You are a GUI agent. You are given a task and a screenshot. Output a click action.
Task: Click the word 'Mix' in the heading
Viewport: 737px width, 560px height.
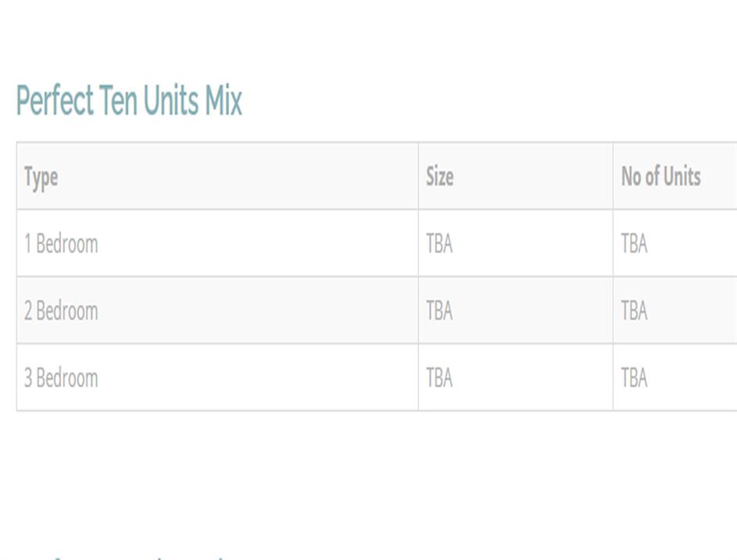coord(224,101)
